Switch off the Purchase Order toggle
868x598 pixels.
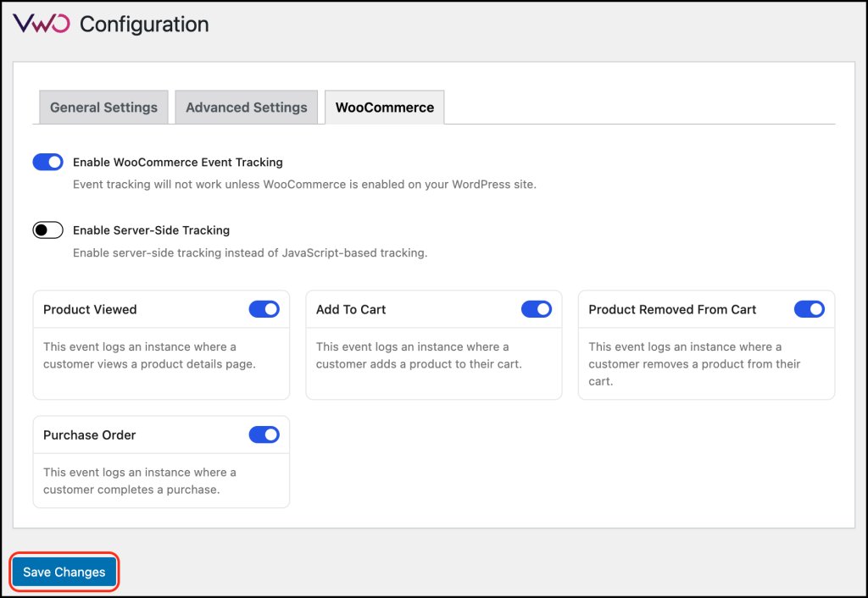264,435
